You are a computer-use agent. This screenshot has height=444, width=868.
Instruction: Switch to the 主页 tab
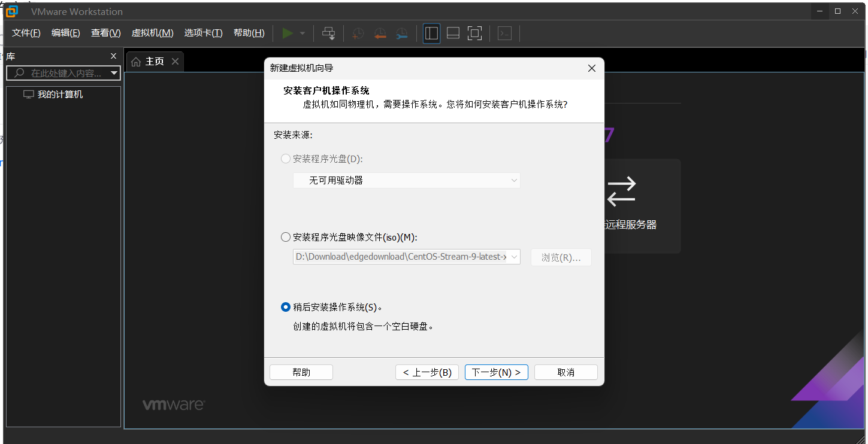[x=155, y=62]
